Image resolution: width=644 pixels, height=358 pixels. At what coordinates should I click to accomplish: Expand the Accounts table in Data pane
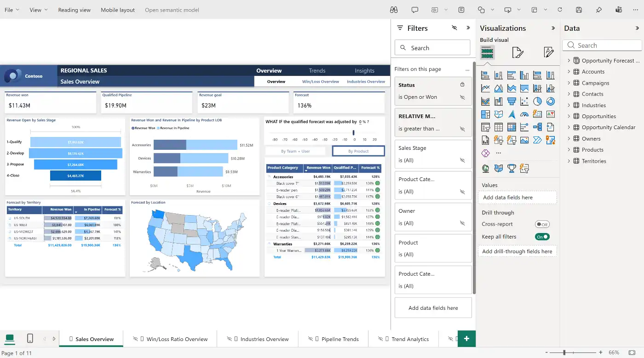click(x=569, y=71)
